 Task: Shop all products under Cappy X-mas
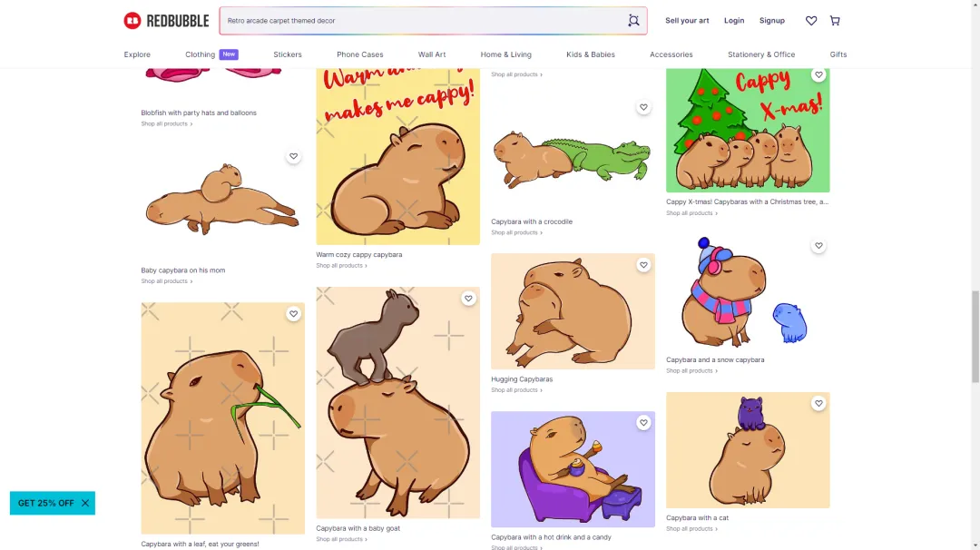[x=691, y=213]
